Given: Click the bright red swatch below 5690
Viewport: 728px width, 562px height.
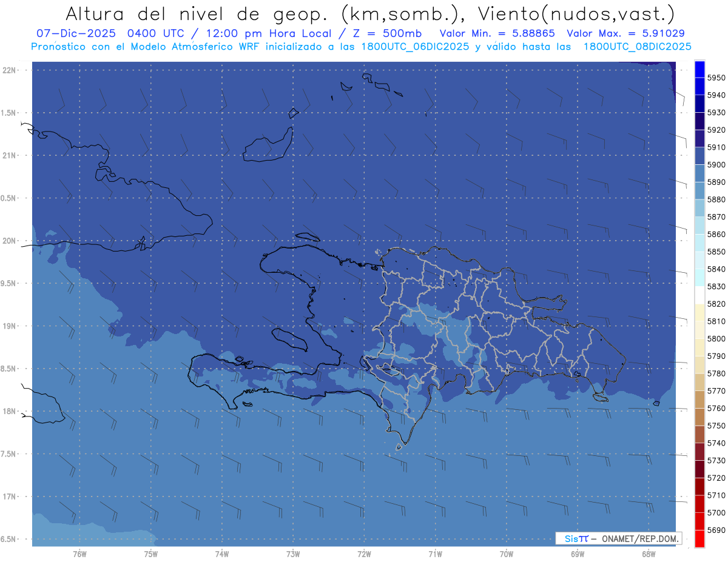Looking at the screenshot, I should (699, 538).
